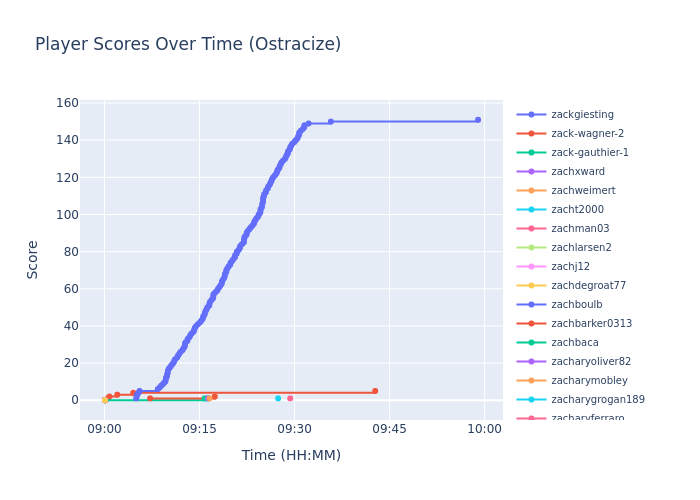
Task: Click the final blue data point near 10:00
Action: coord(477,120)
